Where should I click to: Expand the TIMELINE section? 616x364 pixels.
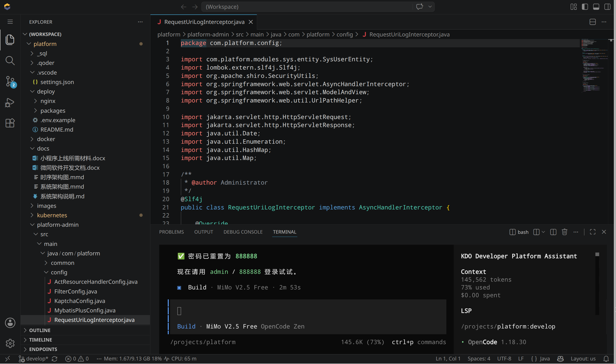coord(85,340)
